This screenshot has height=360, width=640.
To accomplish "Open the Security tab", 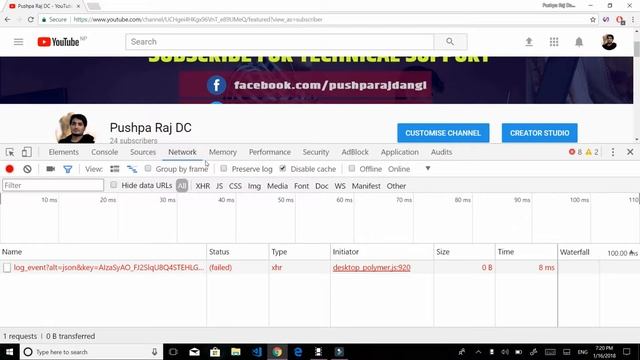I will [316, 152].
